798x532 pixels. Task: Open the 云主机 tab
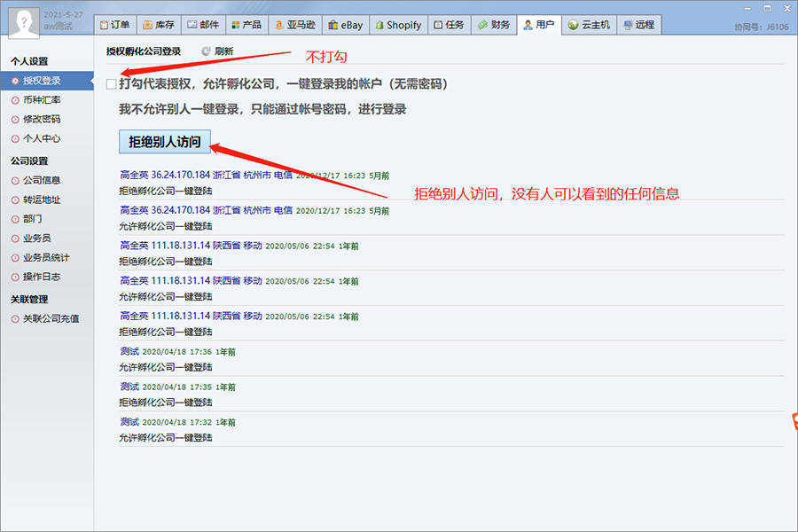coord(590,25)
